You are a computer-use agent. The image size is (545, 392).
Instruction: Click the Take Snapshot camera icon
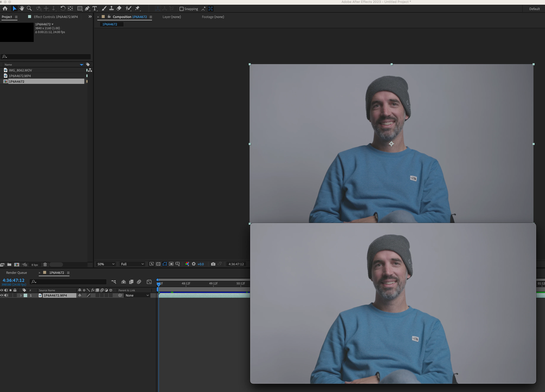point(213,264)
